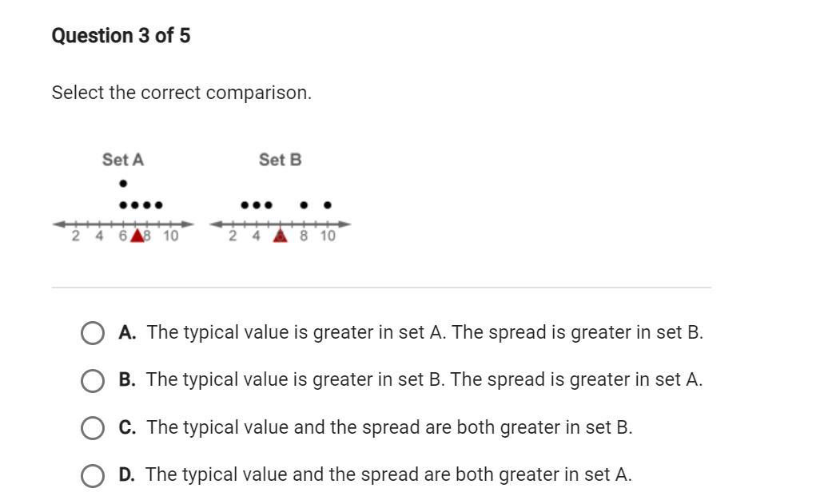Click the 'Question 3 of 5' heading
Screen dimensions: 828x504
[x=121, y=36]
